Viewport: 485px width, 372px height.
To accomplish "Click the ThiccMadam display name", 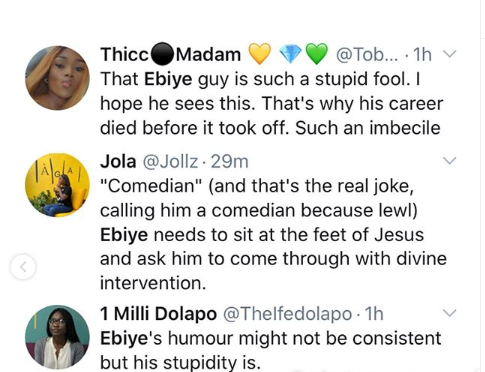I will [171, 54].
